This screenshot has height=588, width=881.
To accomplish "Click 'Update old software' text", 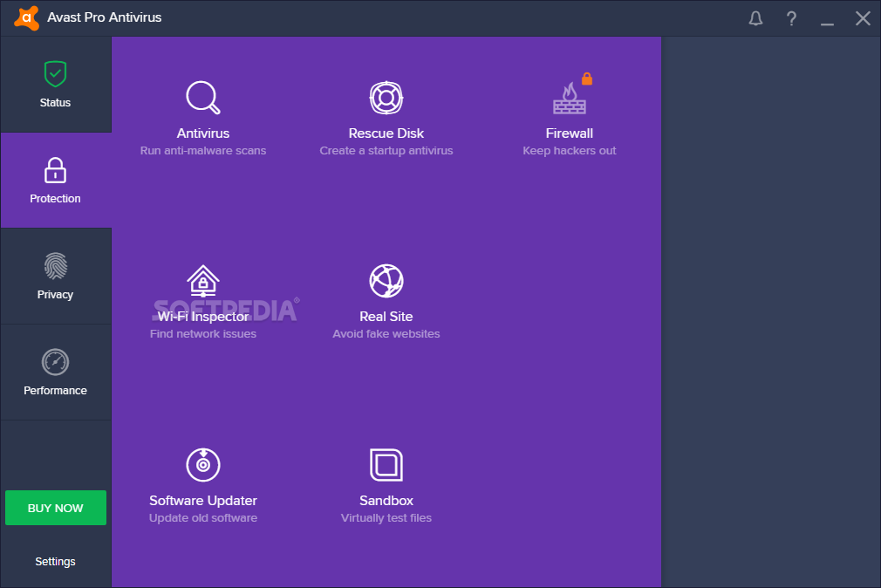I will 203,517.
